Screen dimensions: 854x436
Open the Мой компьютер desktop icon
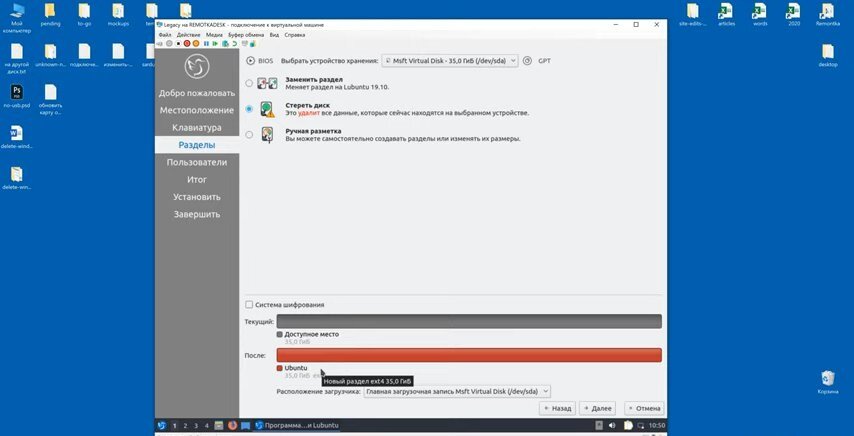(17, 18)
